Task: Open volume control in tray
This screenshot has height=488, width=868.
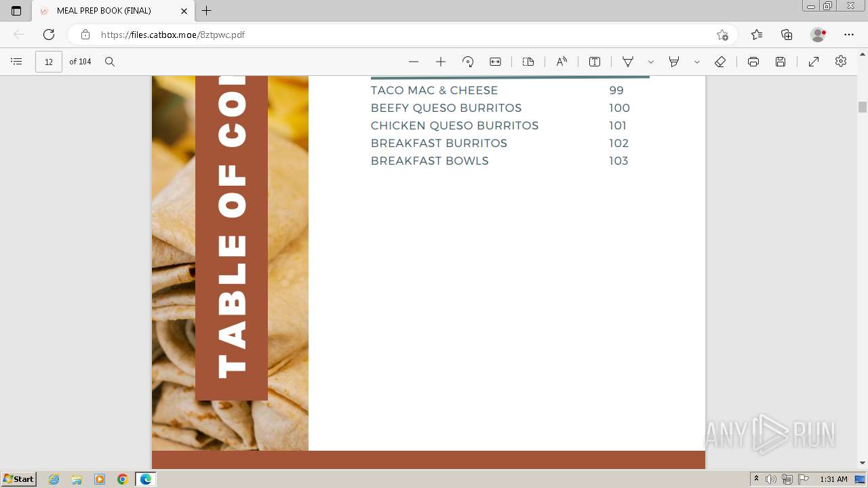Action: (x=771, y=479)
